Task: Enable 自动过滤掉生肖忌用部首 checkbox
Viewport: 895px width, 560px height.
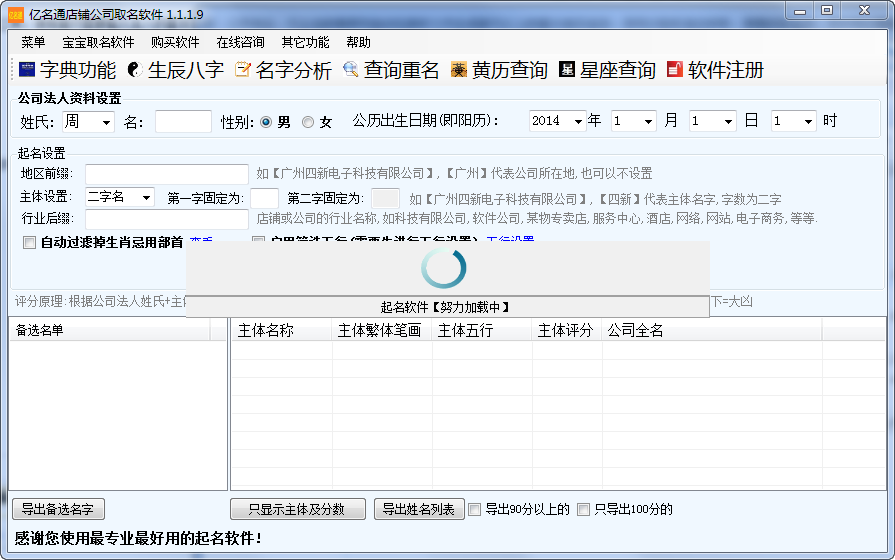Action: click(29, 243)
